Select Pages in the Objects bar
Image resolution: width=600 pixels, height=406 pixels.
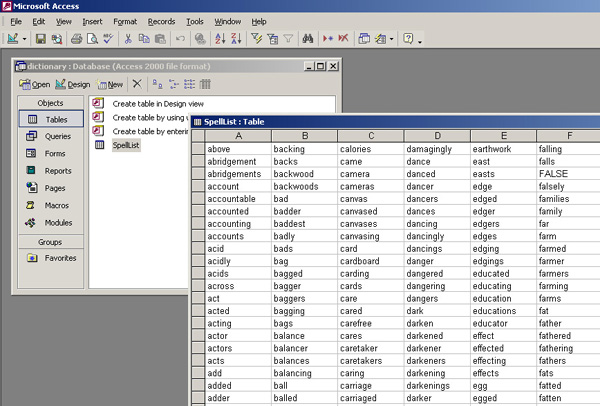(51, 188)
